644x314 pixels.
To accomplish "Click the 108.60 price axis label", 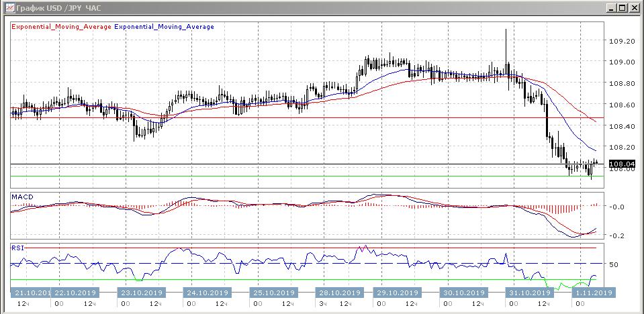I will coord(620,105).
